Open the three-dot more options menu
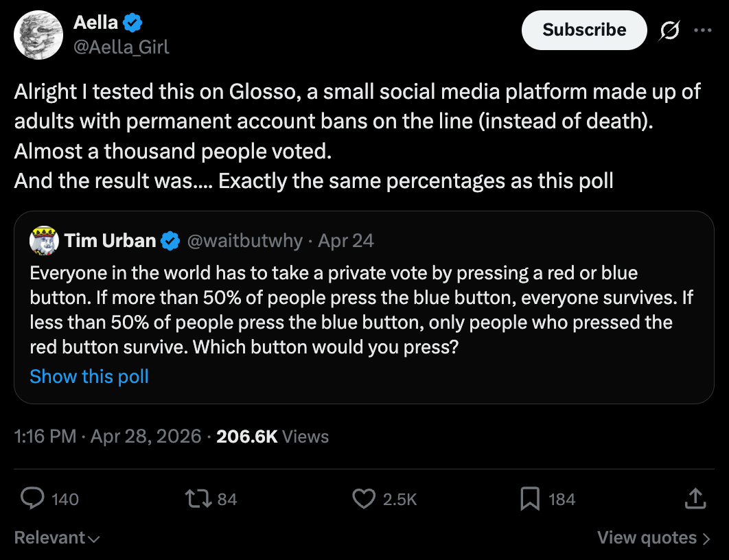This screenshot has width=729, height=560. pyautogui.click(x=703, y=30)
